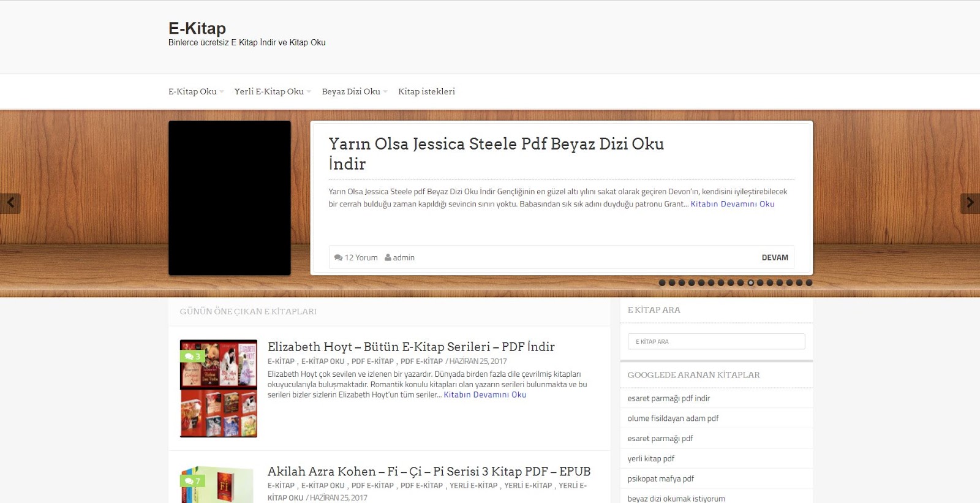Click the DEVAM button on the slide
Image resolution: width=980 pixels, height=503 pixels.
(775, 258)
